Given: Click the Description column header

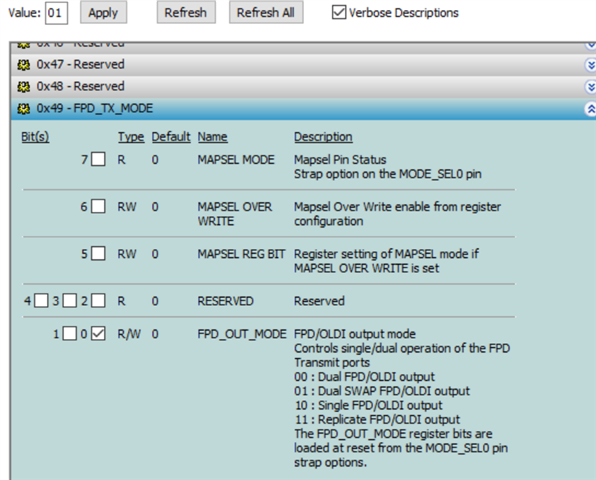Looking at the screenshot, I should tap(323, 137).
